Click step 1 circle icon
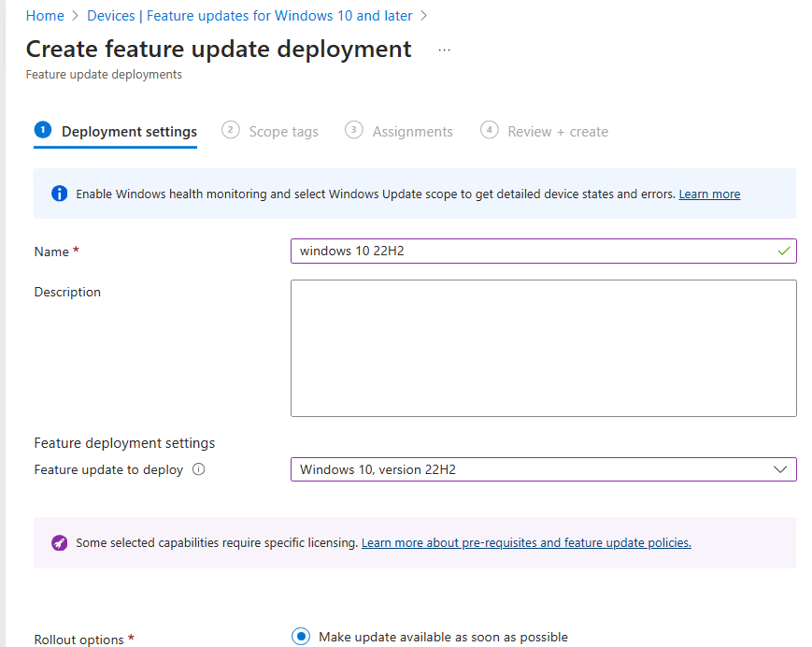This screenshot has height=647, width=812. [43, 130]
